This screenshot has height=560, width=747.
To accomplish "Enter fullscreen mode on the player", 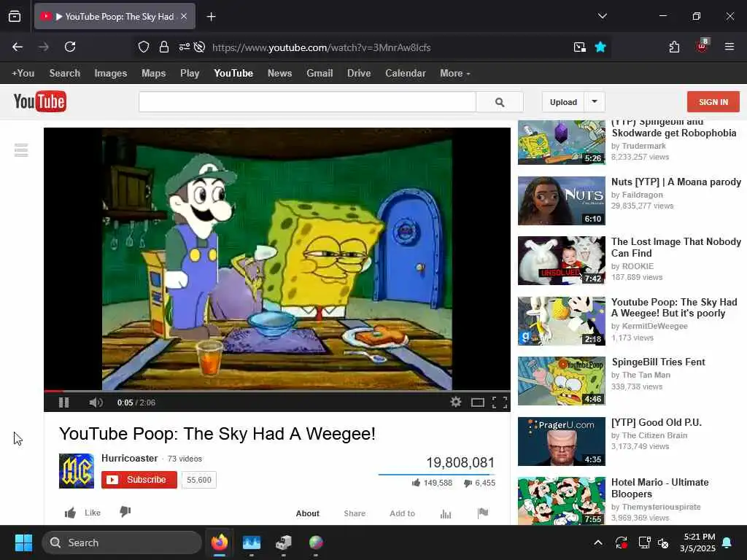I will pyautogui.click(x=499, y=402).
